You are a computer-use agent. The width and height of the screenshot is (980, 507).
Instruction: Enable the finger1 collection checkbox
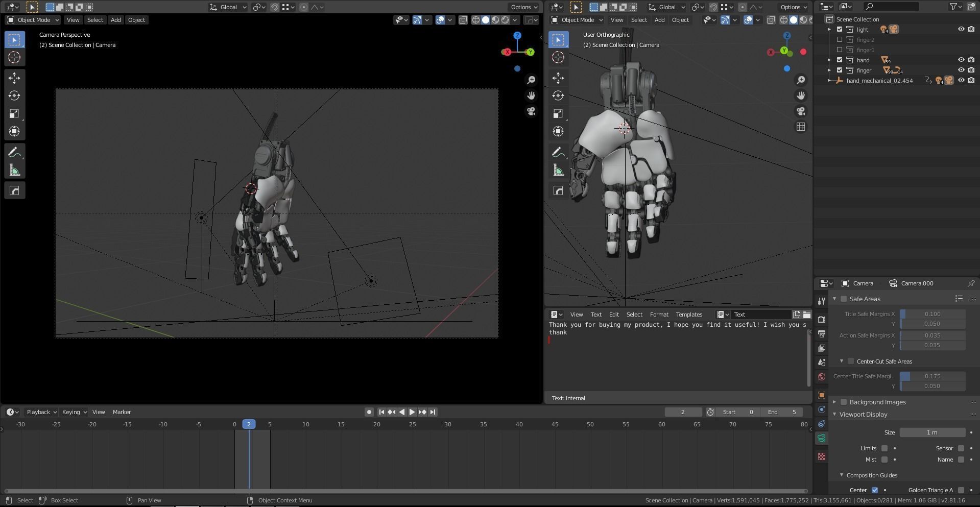(x=840, y=50)
